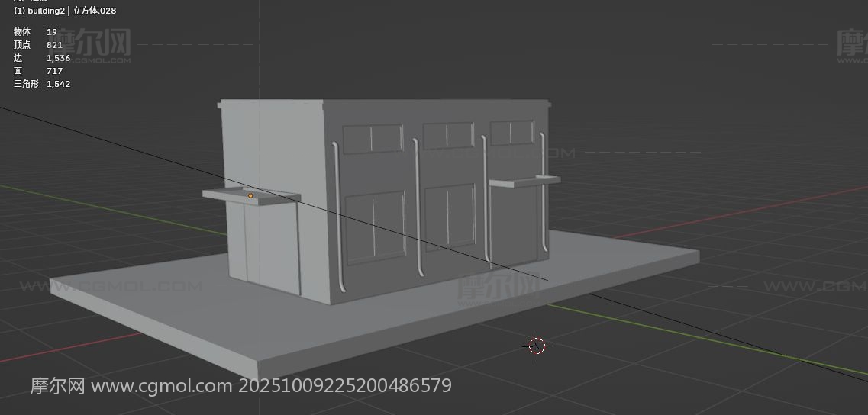Select the small awning above the front door
This screenshot has width=868, height=415.
tap(524, 181)
